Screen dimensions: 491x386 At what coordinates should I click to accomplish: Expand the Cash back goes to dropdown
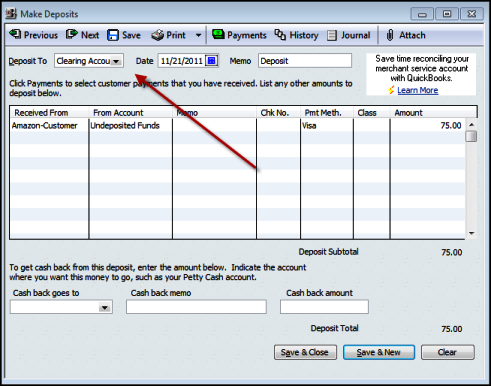[x=105, y=307]
